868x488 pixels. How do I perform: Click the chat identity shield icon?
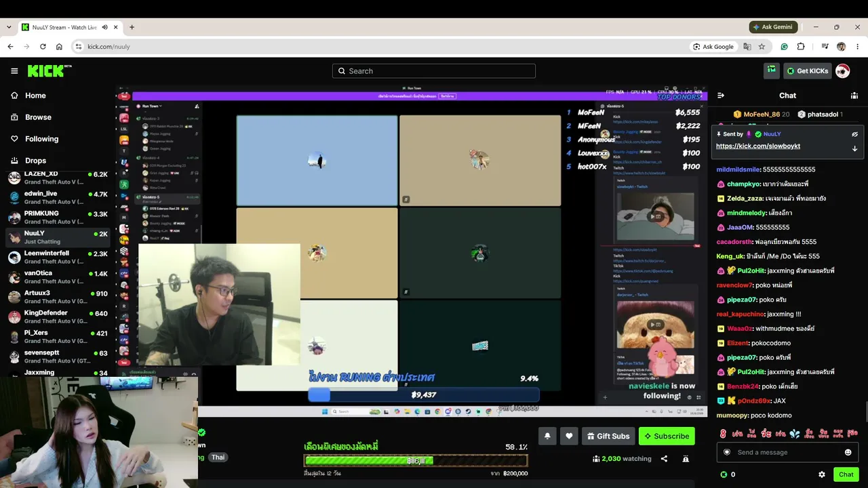[727, 452]
